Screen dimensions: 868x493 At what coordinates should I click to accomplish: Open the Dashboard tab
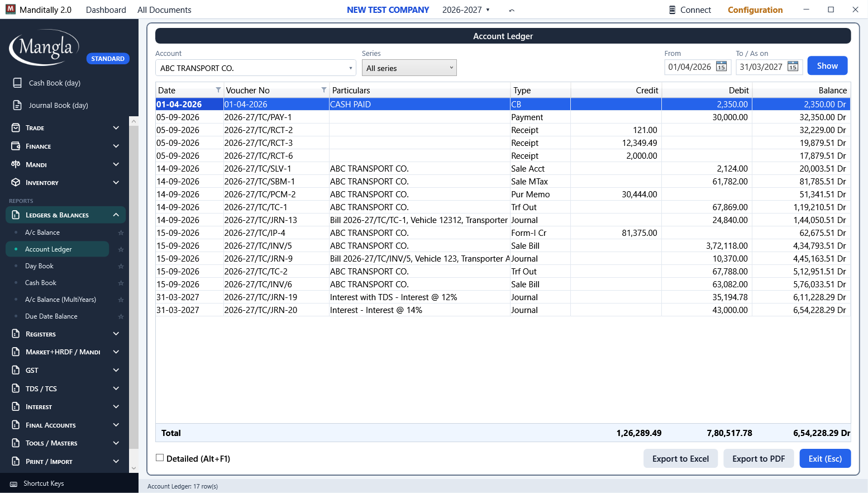tap(106, 10)
